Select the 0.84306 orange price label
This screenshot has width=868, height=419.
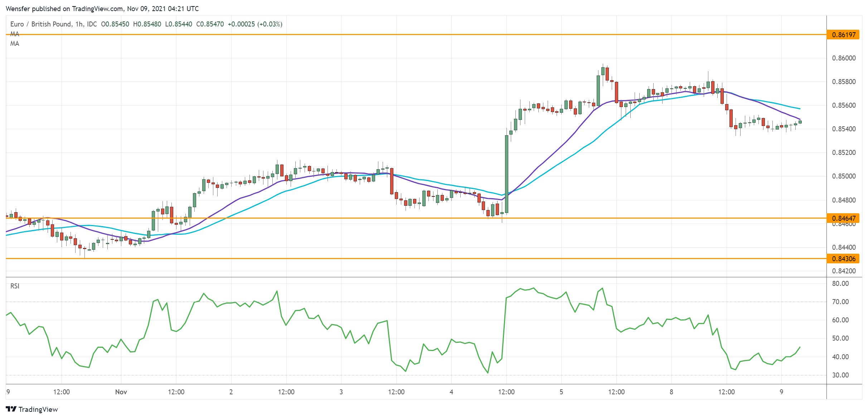pyautogui.click(x=843, y=259)
